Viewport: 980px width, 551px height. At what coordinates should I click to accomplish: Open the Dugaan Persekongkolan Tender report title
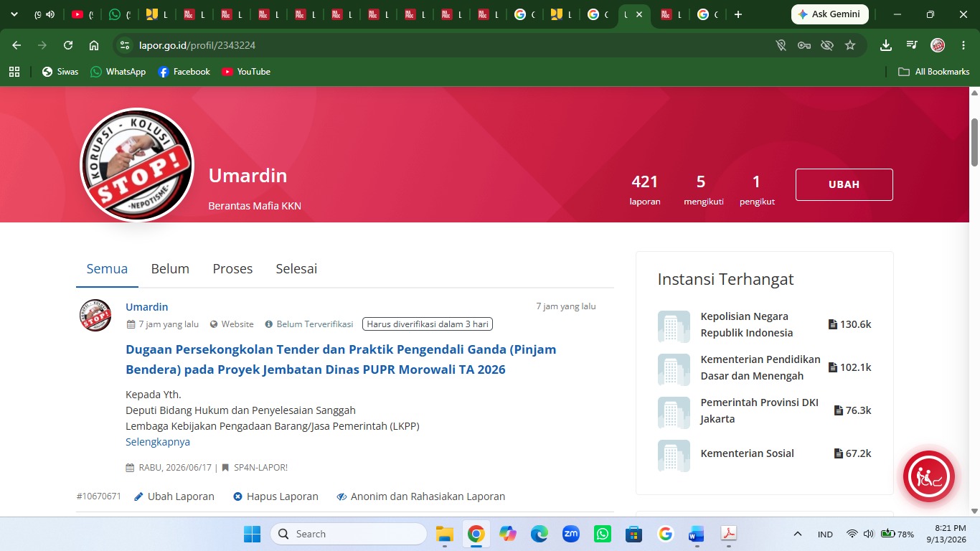coord(341,359)
